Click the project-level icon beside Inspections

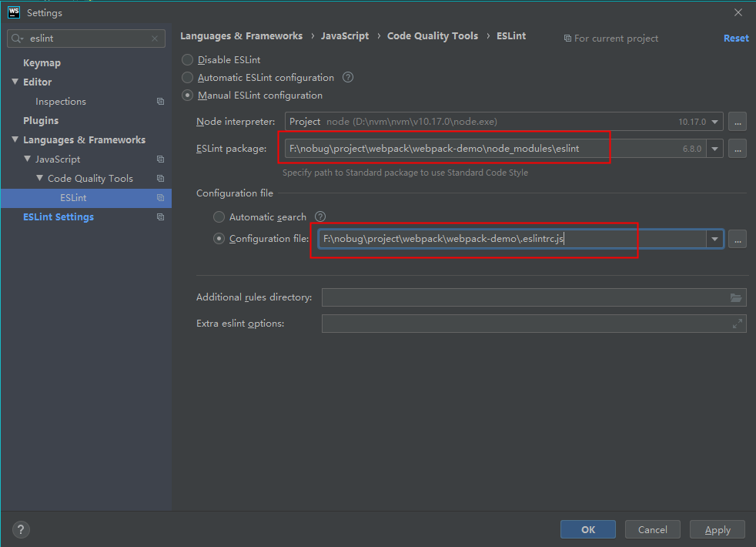click(x=161, y=101)
